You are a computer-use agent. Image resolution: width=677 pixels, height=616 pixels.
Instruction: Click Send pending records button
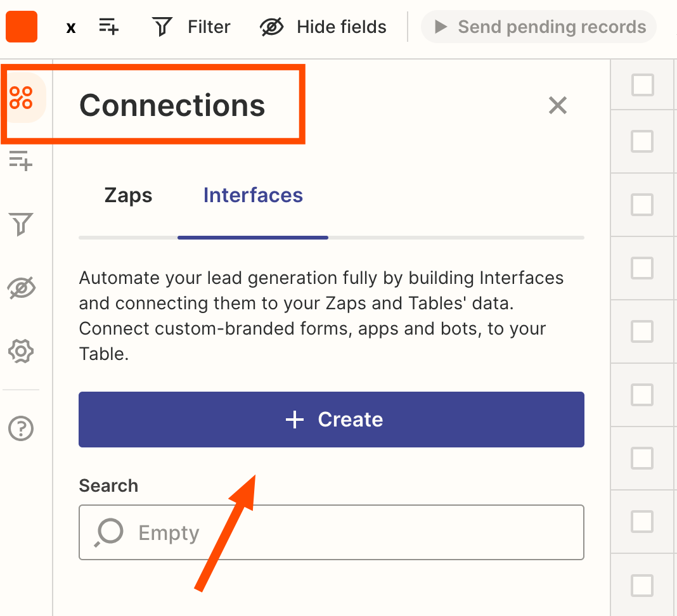pyautogui.click(x=539, y=27)
